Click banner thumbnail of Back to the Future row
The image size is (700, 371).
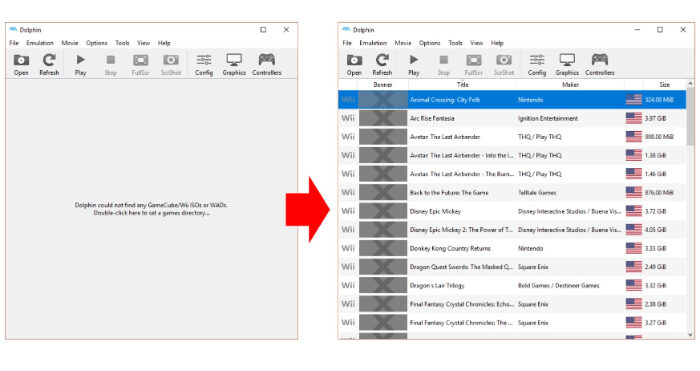[383, 192]
